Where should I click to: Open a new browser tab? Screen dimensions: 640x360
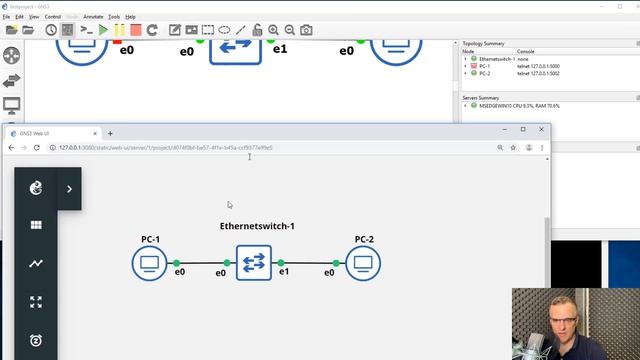point(110,133)
